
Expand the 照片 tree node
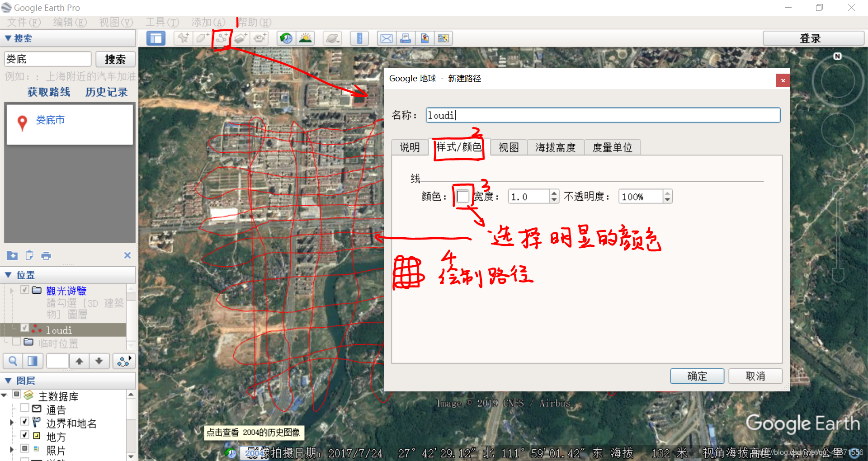tap(12, 449)
